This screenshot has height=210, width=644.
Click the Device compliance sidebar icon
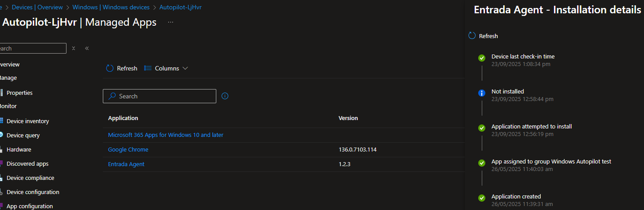tap(1, 178)
